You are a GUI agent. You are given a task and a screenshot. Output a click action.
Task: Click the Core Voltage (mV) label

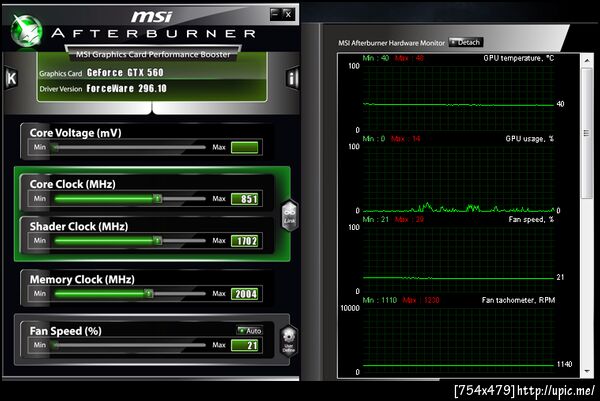(x=75, y=133)
